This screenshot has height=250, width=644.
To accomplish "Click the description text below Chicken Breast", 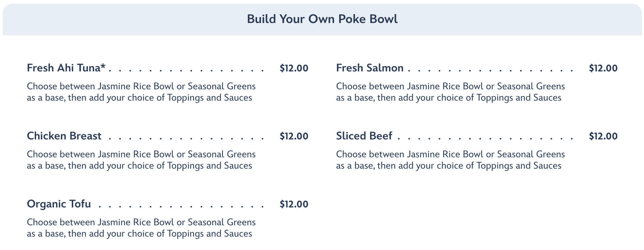I will [x=141, y=160].
